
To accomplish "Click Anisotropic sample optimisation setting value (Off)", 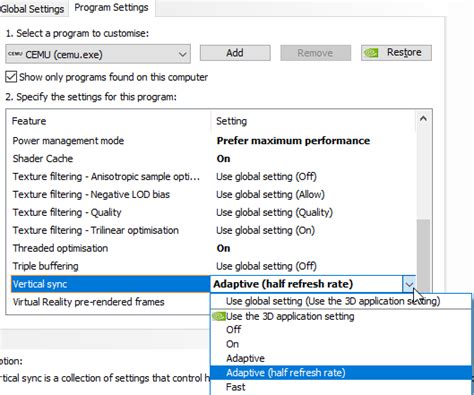I will (266, 176).
